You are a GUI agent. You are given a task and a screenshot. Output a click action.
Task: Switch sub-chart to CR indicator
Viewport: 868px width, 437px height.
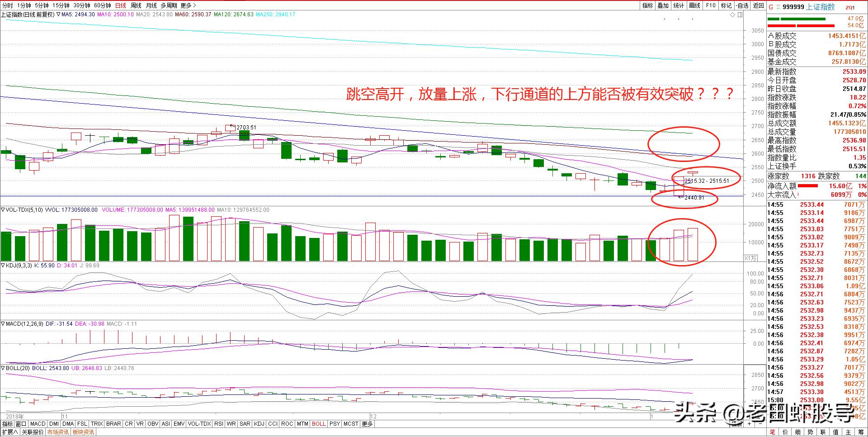point(129,424)
